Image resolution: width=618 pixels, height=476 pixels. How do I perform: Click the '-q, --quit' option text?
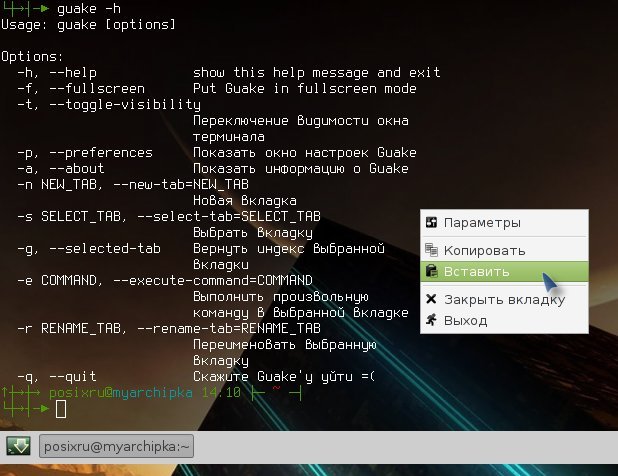pos(57,377)
